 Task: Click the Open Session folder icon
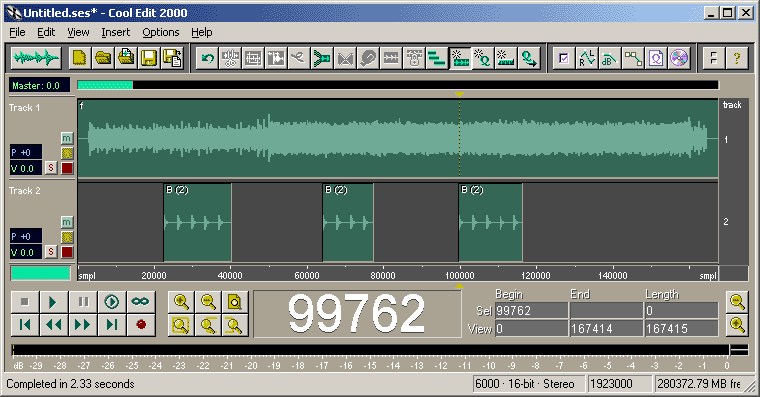coord(103,58)
